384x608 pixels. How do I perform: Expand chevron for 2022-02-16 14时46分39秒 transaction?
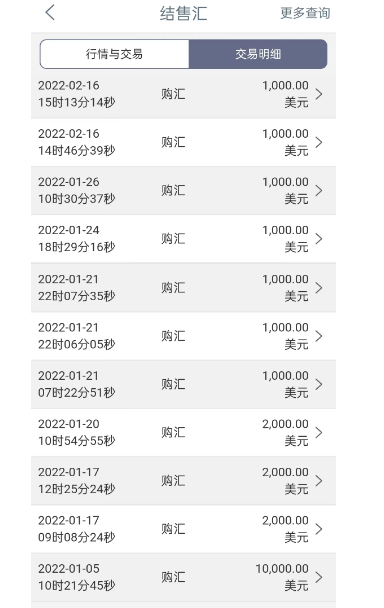[319, 142]
